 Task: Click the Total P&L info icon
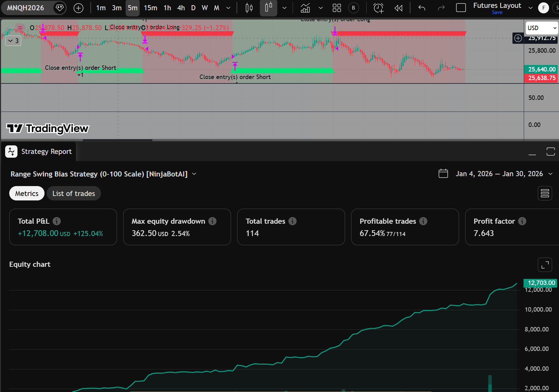click(57, 221)
